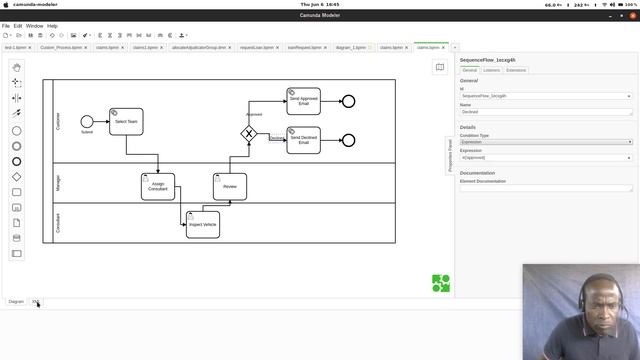Activate the hand tool in the palette
This screenshot has width=640, height=360.
(16, 67)
